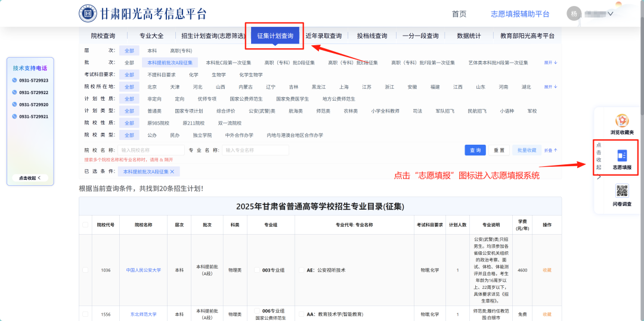Remove the 本科提前批次A段征集 selected condition tag
This screenshot has height=321, width=644.
(172, 172)
